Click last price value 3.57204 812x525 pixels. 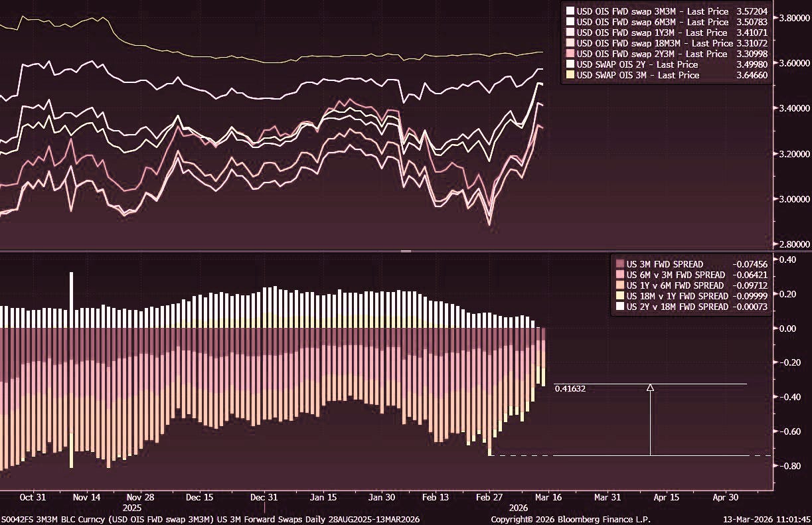point(751,11)
